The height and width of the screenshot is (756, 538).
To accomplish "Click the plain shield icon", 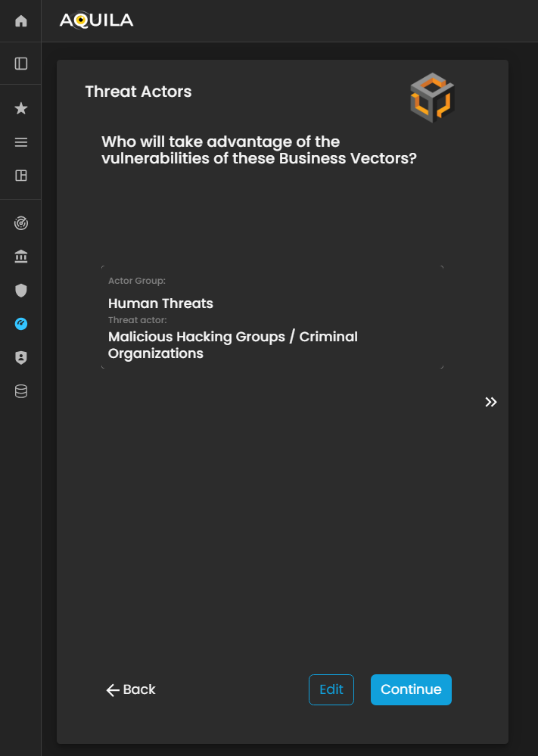I will click(x=21, y=291).
